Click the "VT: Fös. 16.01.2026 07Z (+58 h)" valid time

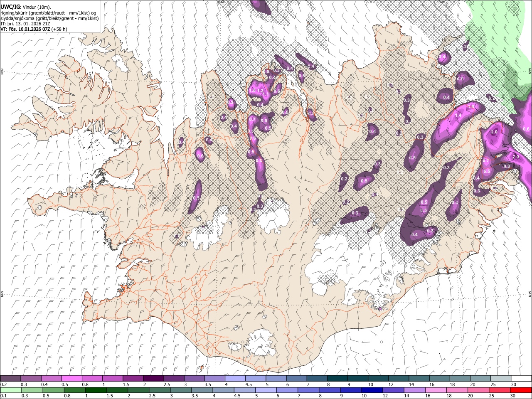34,29
